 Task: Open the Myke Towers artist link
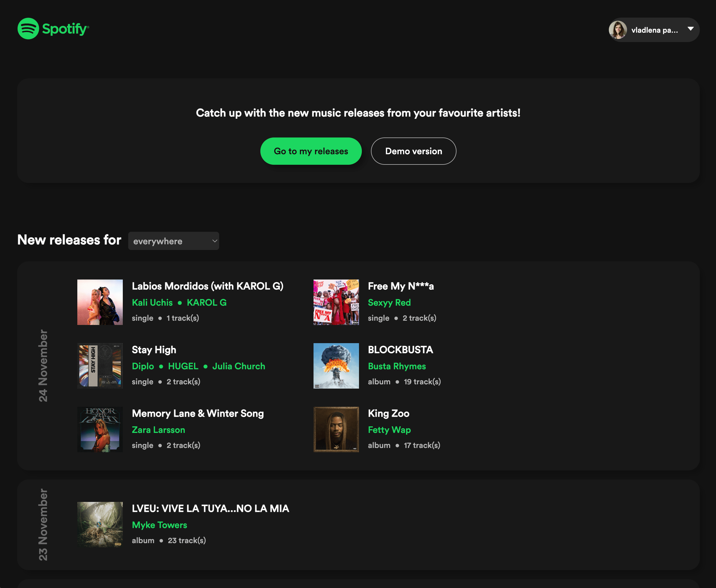[159, 525]
